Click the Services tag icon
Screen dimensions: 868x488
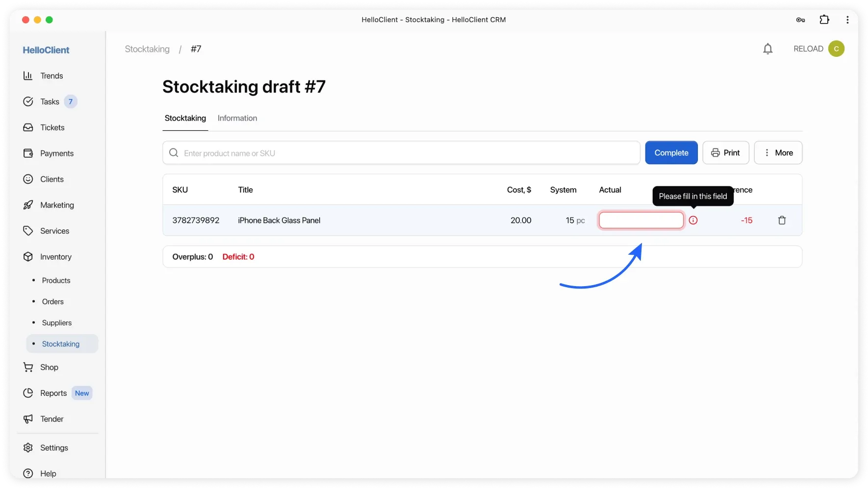pos(28,231)
